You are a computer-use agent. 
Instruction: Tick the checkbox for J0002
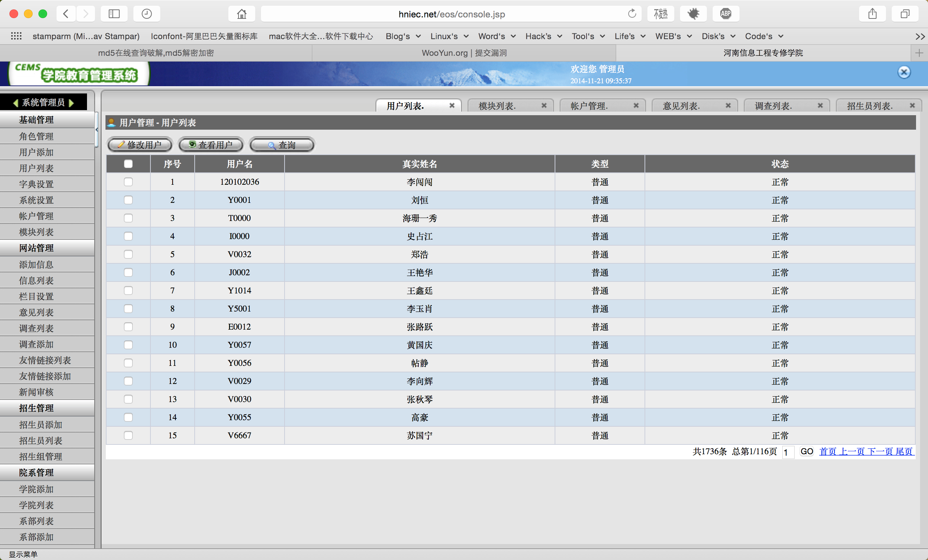[128, 272]
